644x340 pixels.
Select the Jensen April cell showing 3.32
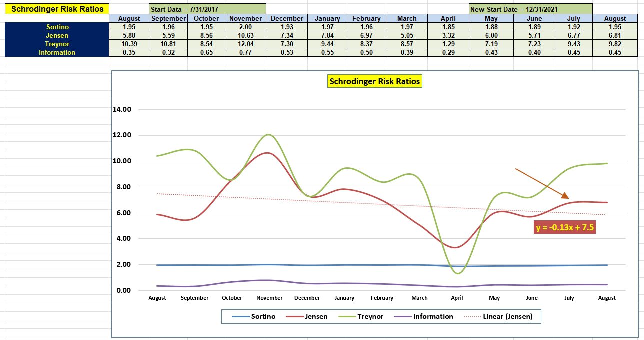pos(448,35)
